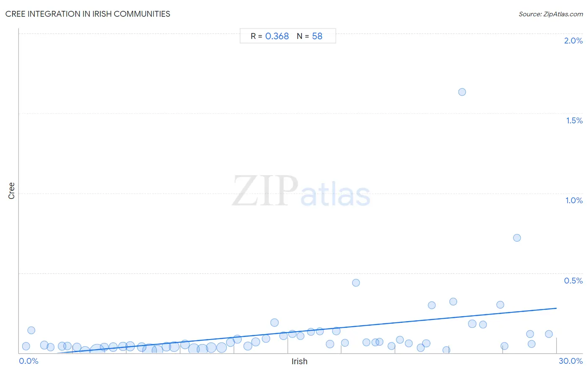Click the N = 58 sample count
Viewport: 588px width, 373px height.
click(x=309, y=36)
